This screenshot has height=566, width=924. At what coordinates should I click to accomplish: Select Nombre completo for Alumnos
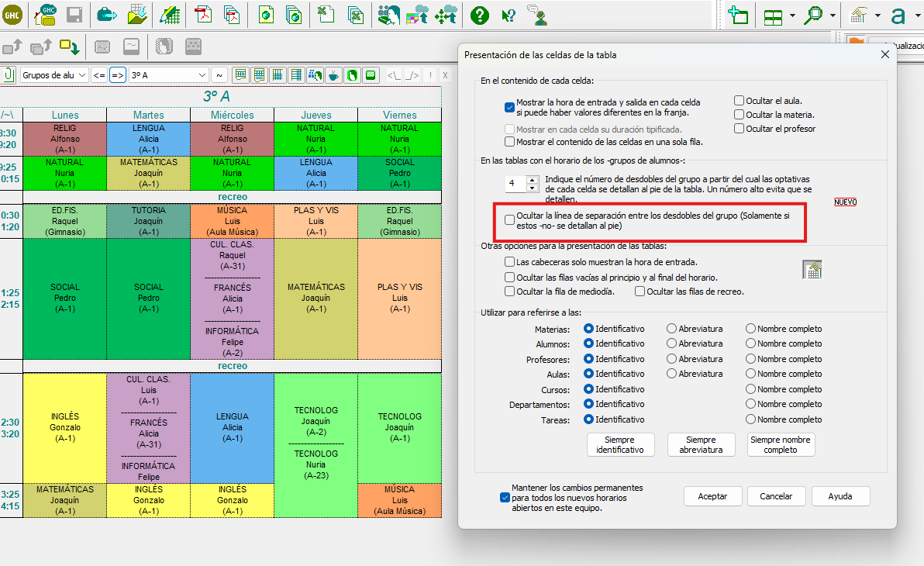(x=750, y=343)
